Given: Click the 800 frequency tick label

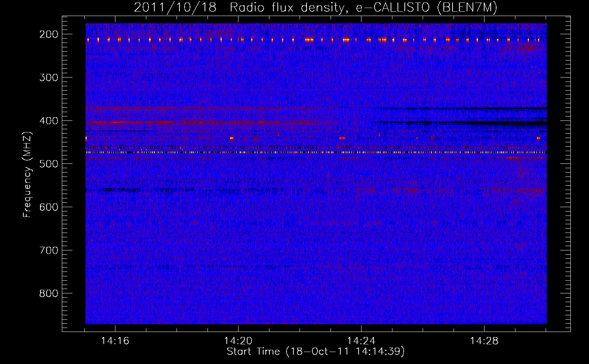Looking at the screenshot, I should 49,293.
